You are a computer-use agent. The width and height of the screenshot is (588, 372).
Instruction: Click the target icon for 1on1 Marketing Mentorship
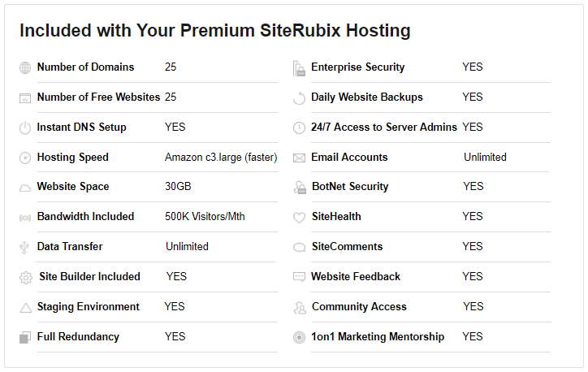[299, 338]
